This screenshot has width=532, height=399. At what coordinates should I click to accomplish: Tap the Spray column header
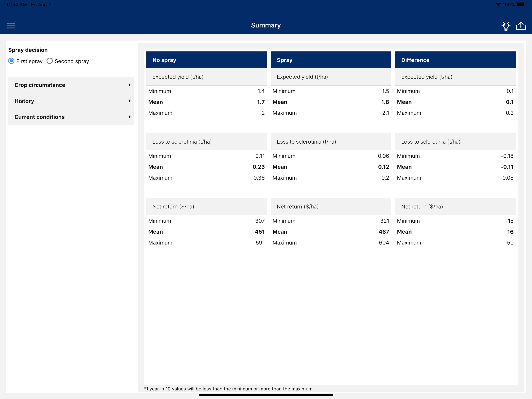click(x=331, y=60)
